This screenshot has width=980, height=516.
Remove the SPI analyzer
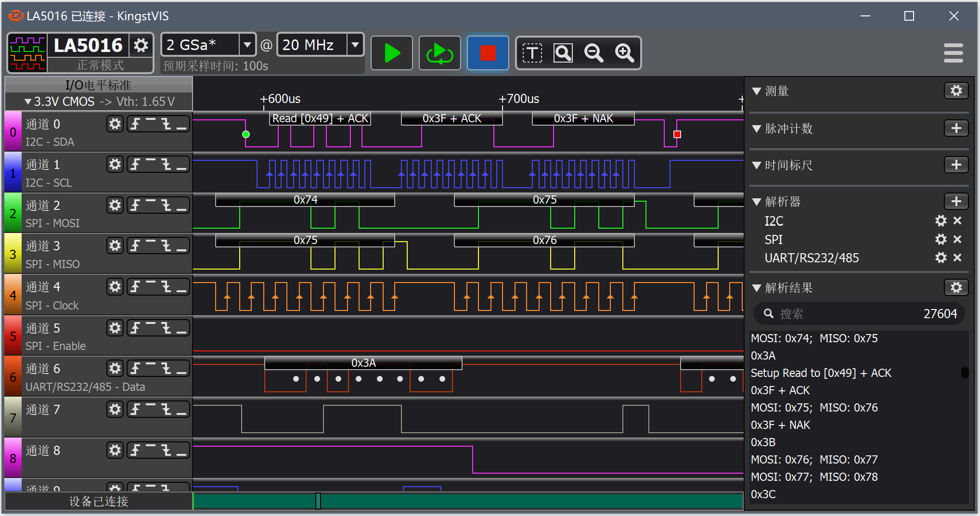pos(957,239)
